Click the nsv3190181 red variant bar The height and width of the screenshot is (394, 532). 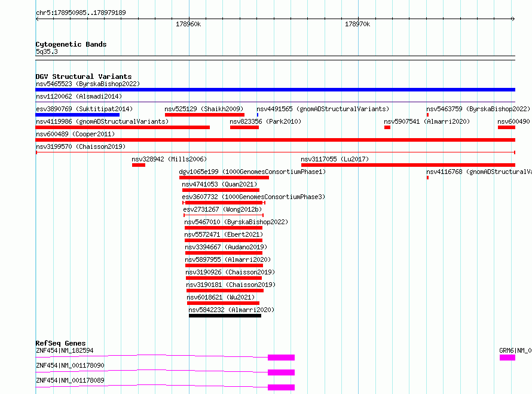point(225,291)
